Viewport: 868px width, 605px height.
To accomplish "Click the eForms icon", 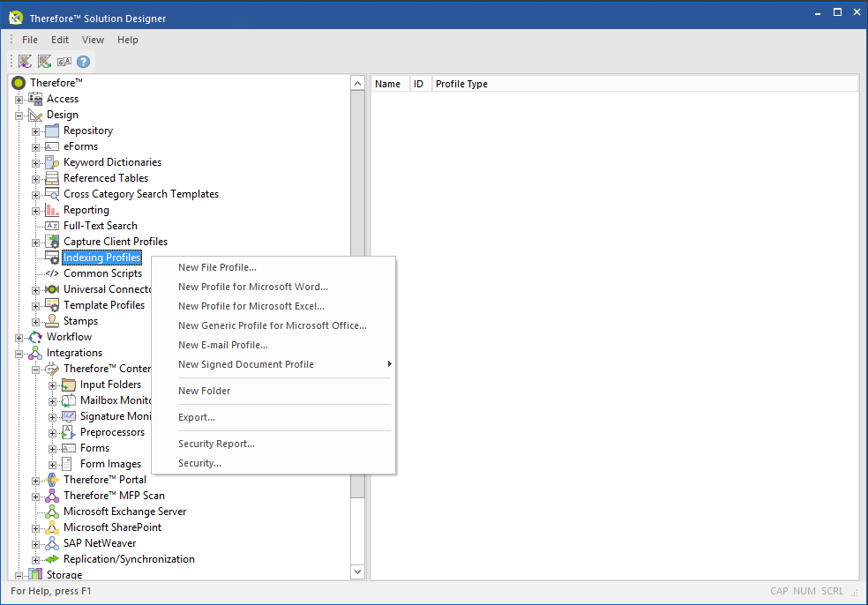I will point(52,146).
